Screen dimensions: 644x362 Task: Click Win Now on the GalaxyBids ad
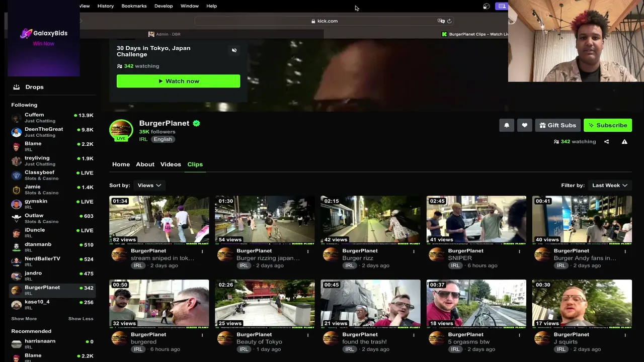[x=43, y=44]
